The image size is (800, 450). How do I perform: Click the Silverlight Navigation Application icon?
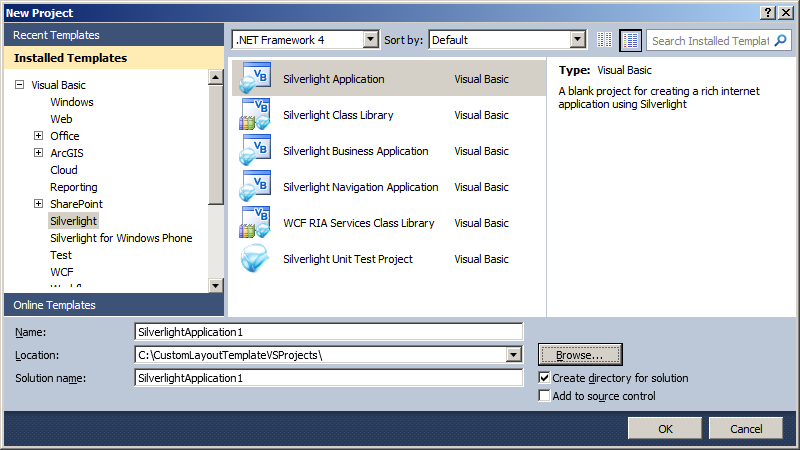[x=255, y=186]
